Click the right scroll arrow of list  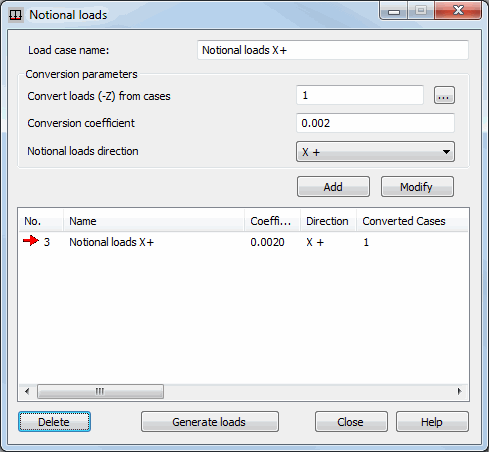click(460, 391)
